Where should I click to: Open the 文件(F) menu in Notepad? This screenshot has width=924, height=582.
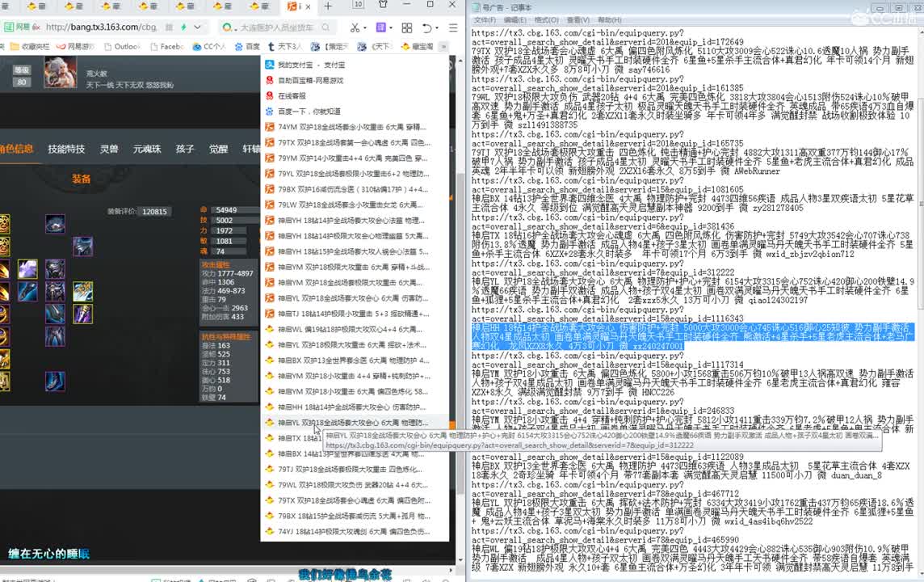(x=485, y=19)
